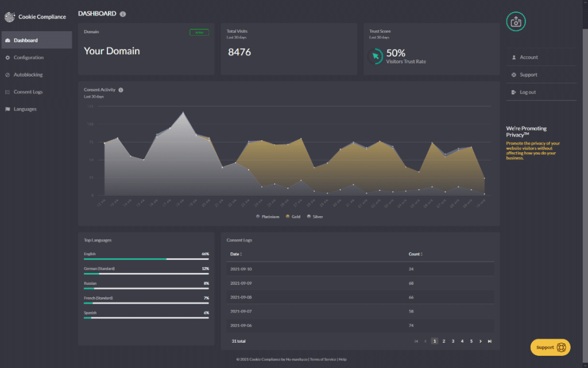Click the info icon next to DASHBOARD
The image size is (588, 368).
(123, 13)
